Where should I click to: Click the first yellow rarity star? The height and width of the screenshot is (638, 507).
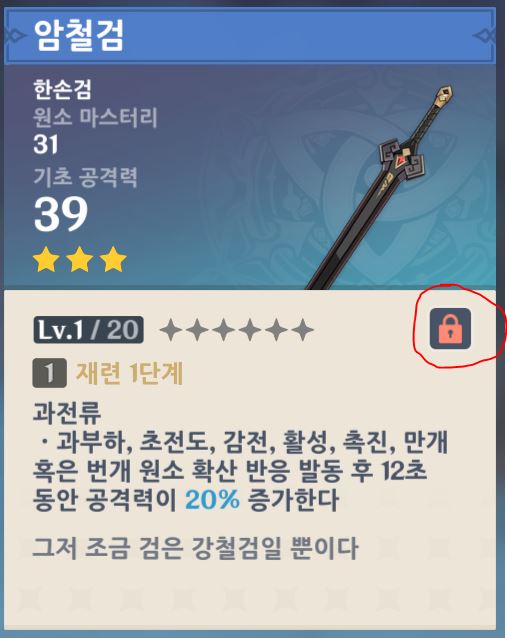pyautogui.click(x=46, y=259)
